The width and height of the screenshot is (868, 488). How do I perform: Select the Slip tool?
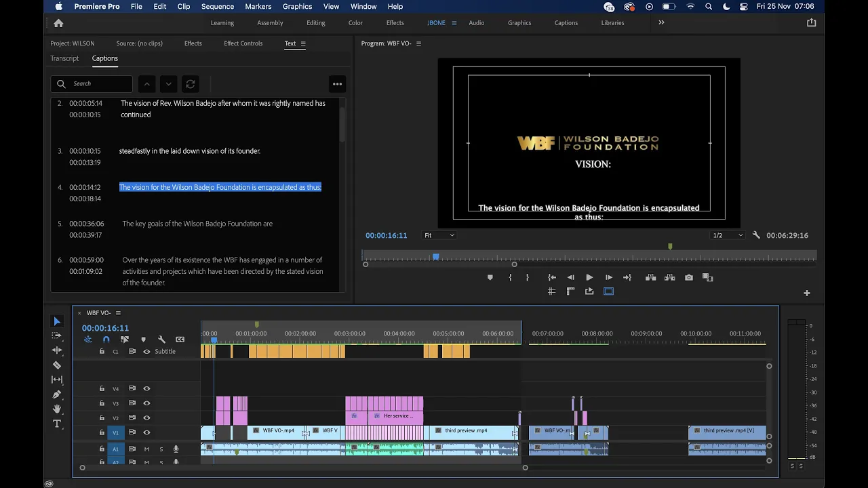[x=57, y=380]
